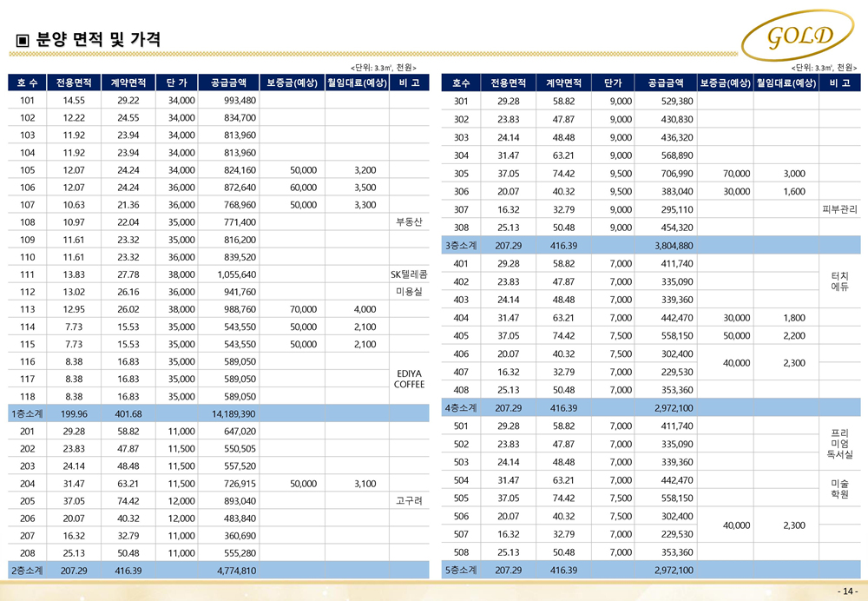Viewport: 868px width, 601px height.
Task: Click '보증금(예상)' header in the right table
Action: [x=725, y=83]
